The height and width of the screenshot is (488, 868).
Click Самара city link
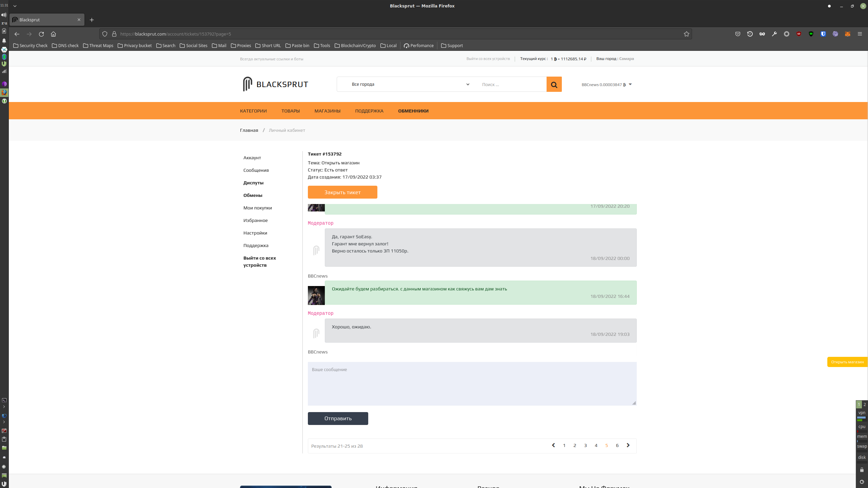coord(627,59)
